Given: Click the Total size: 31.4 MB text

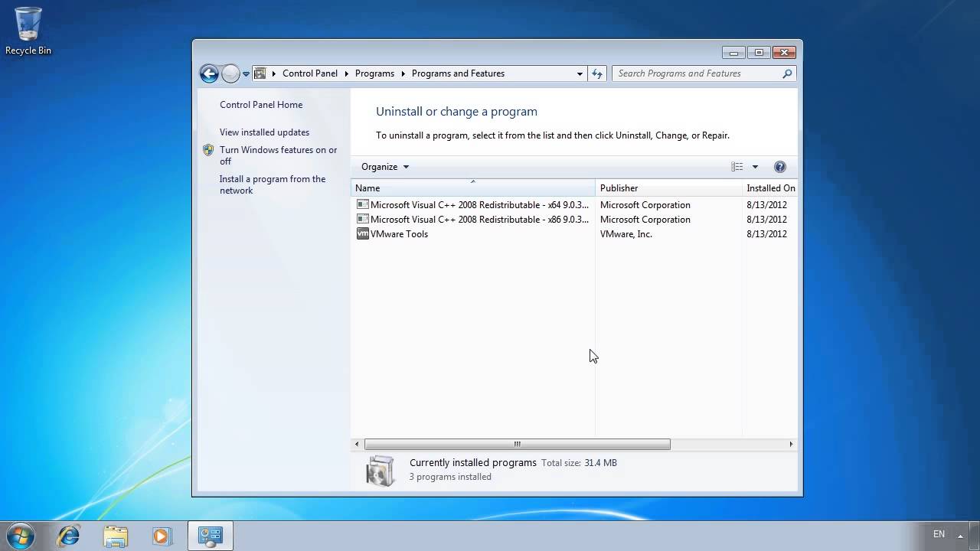Looking at the screenshot, I should (579, 463).
